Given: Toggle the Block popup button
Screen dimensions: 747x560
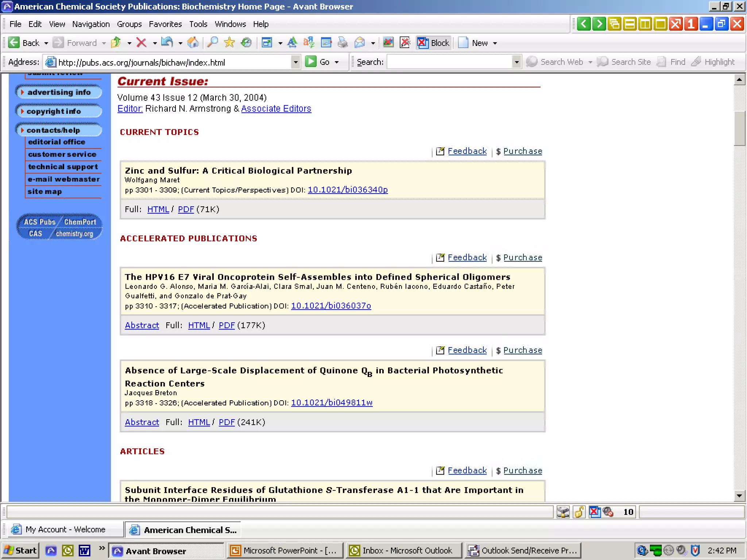Looking at the screenshot, I should 433,43.
